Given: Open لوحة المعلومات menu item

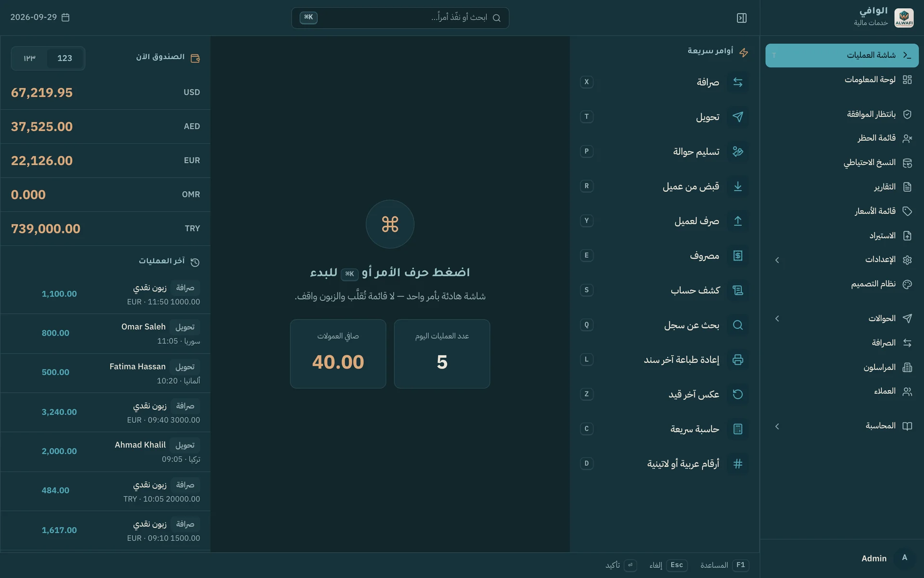Looking at the screenshot, I should (x=842, y=79).
